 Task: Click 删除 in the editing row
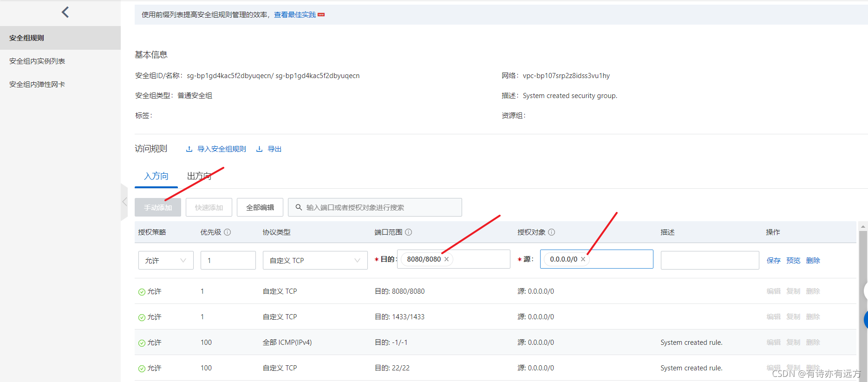pos(813,261)
